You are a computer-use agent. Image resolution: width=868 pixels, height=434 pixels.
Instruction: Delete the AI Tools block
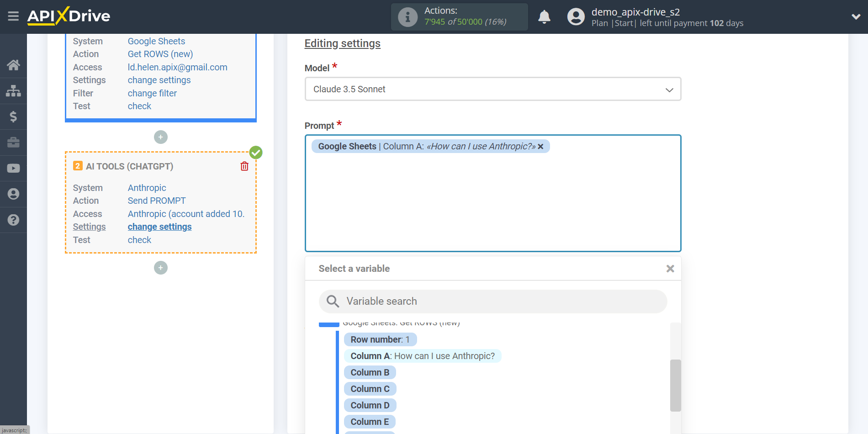tap(244, 166)
